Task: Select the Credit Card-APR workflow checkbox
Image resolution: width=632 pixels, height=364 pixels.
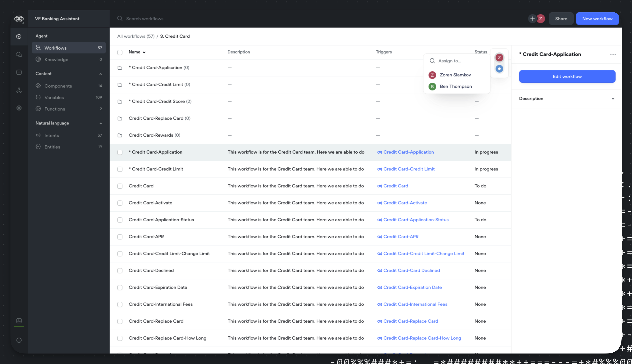Action: (120, 237)
